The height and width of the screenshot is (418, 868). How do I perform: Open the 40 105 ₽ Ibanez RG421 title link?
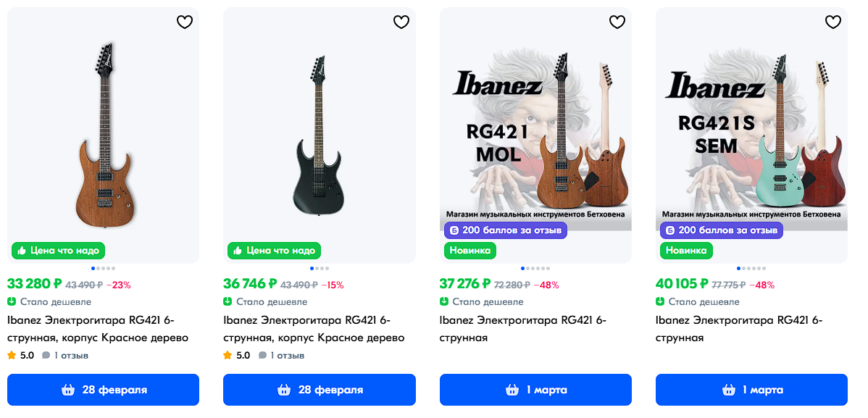click(x=739, y=329)
